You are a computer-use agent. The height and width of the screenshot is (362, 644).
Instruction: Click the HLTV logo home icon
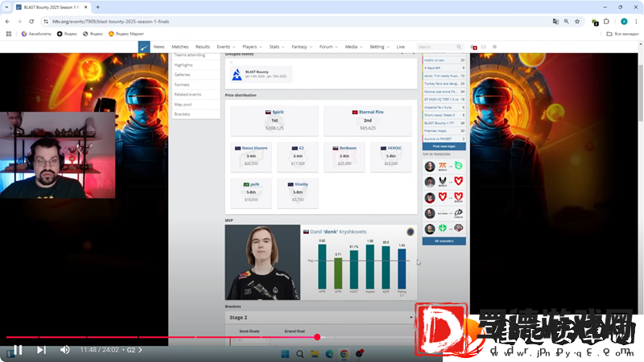[x=144, y=47]
